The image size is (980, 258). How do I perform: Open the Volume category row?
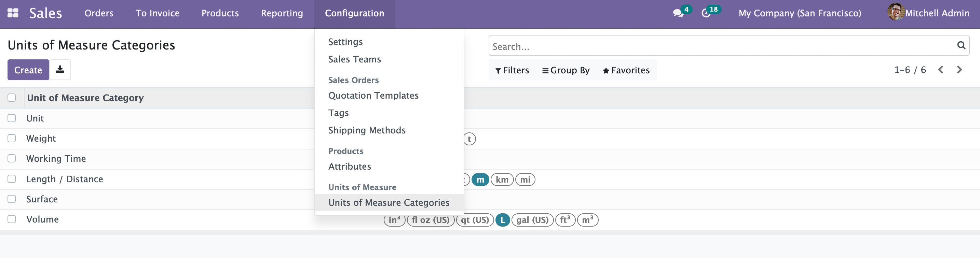(x=42, y=219)
